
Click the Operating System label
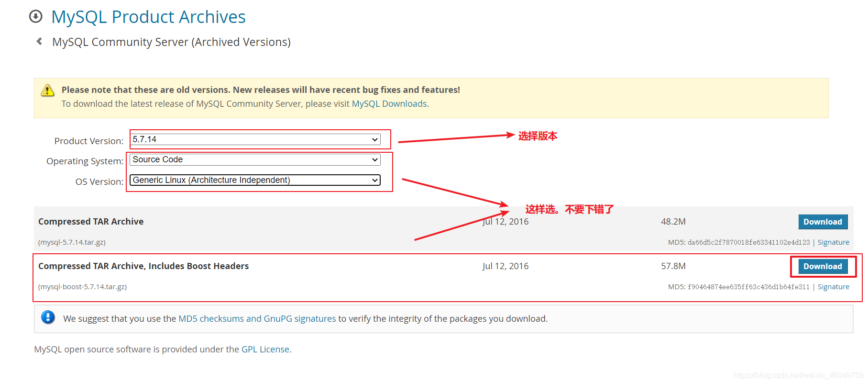85,161
